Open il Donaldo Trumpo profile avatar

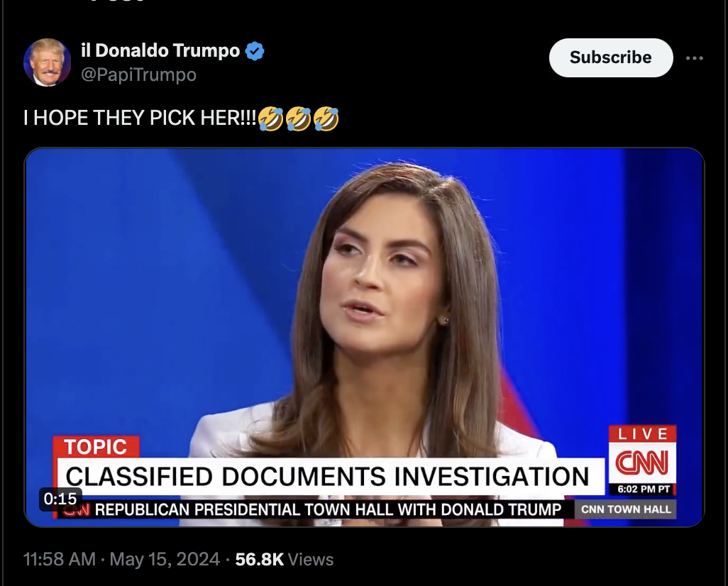pyautogui.click(x=47, y=62)
